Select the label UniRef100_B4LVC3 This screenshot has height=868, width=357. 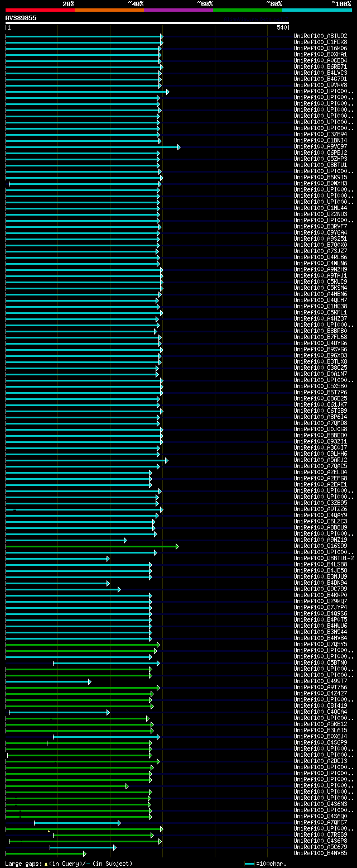point(320,73)
